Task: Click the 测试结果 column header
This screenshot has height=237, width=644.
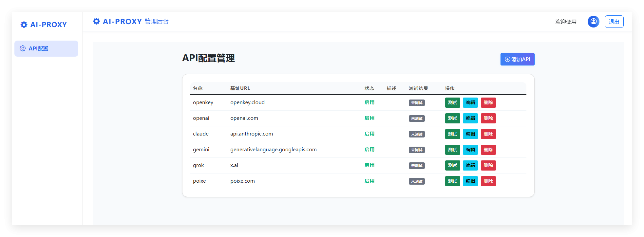Action: 418,88
